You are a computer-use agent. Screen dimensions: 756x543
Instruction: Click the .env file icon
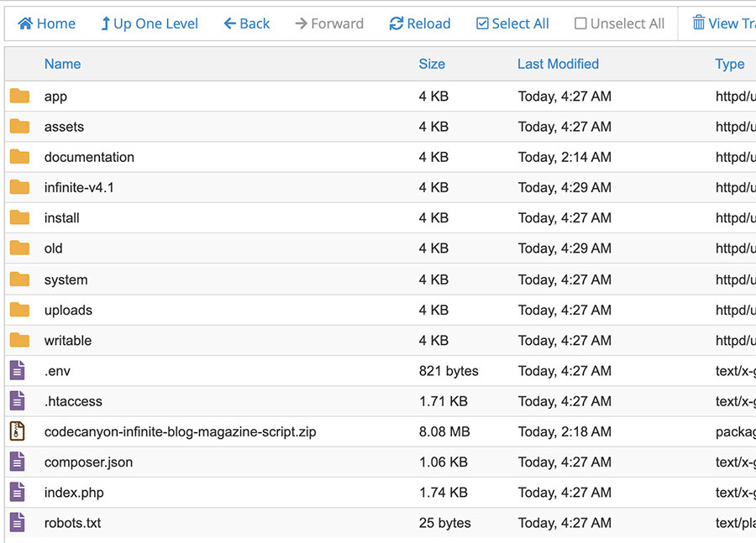point(18,371)
